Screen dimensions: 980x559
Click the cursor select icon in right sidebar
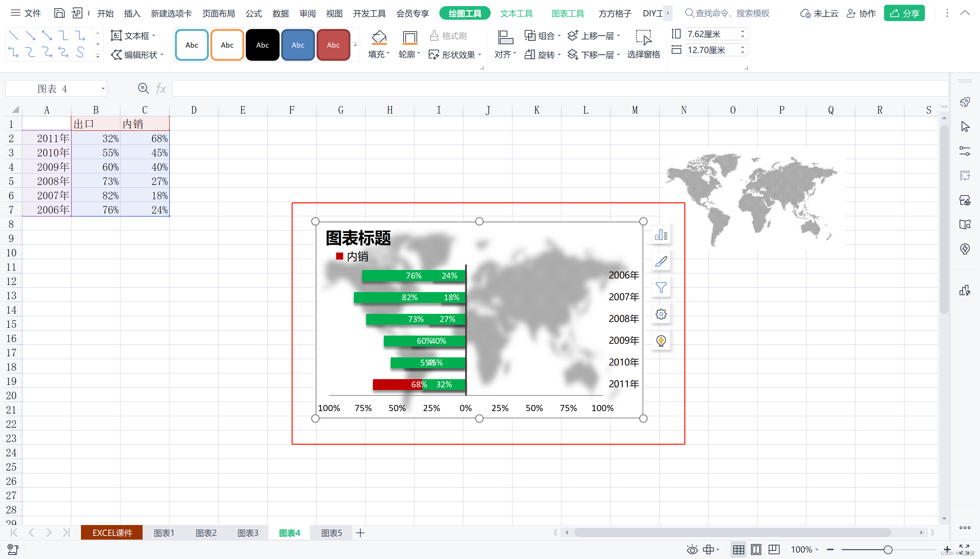pos(965,127)
